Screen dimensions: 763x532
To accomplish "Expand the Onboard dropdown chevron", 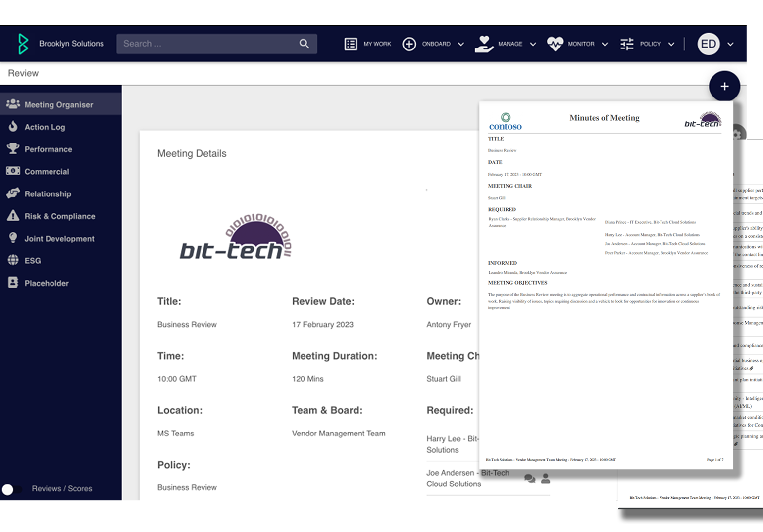I will (461, 44).
